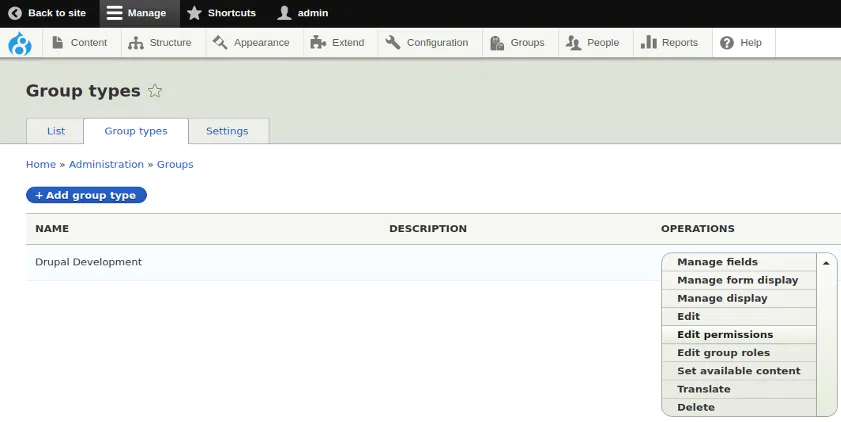Viewport: 841px width, 422px height.
Task: Click the Help question mark icon
Action: tap(727, 43)
